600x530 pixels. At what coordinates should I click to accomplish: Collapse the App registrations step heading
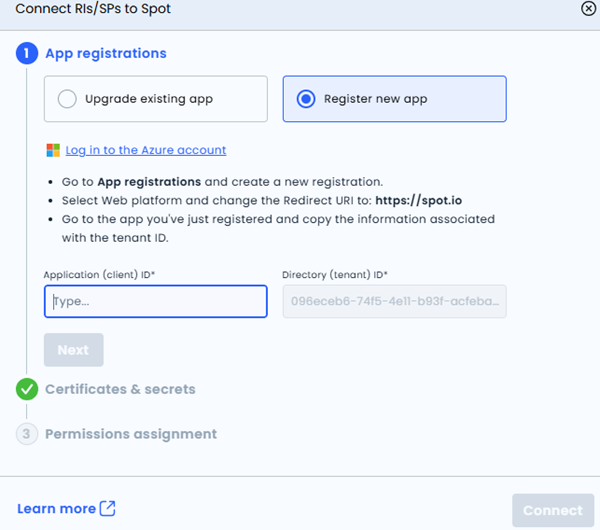[x=106, y=53]
